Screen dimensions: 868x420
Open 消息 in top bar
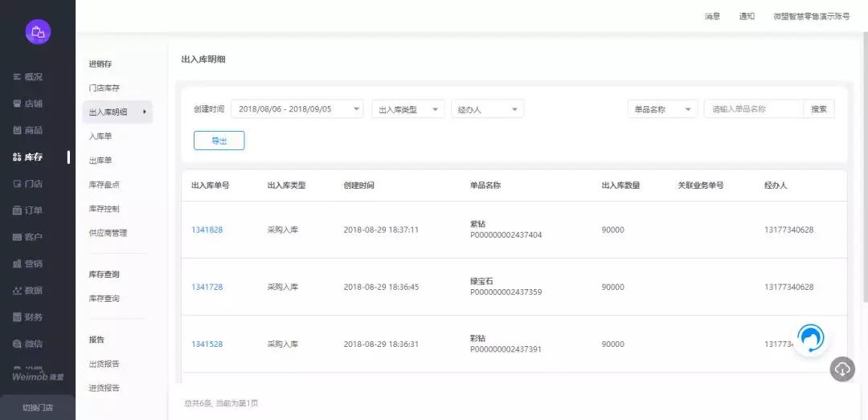click(712, 17)
